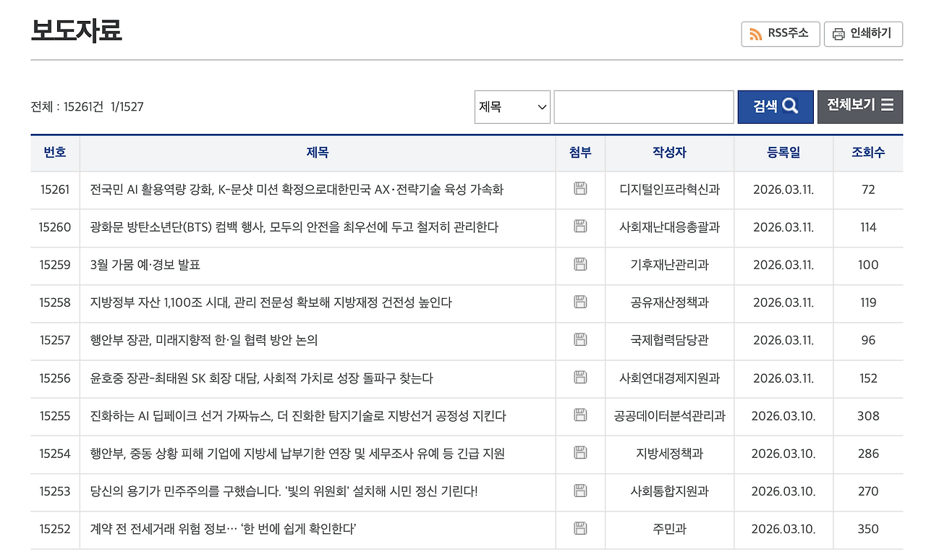The height and width of the screenshot is (560, 926).
Task: Open the 제목 search field dropdown
Action: (x=512, y=106)
